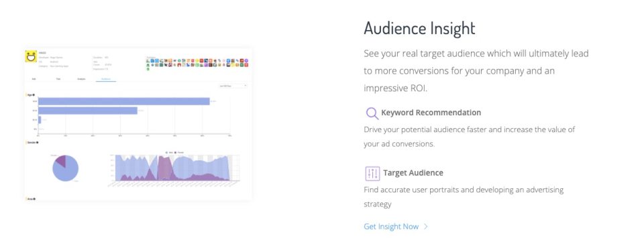Click the Target Audience heading
The image size is (644, 246).
tap(413, 173)
